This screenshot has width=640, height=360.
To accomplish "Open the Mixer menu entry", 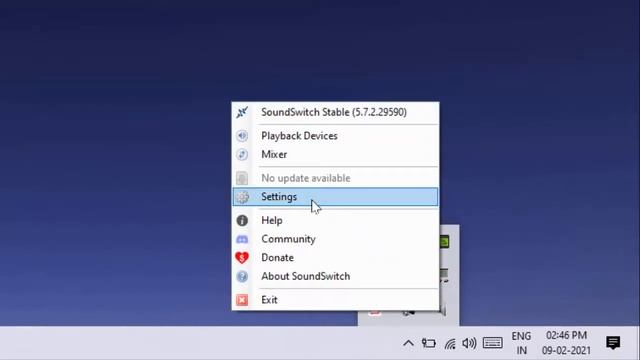I will (x=335, y=155).
